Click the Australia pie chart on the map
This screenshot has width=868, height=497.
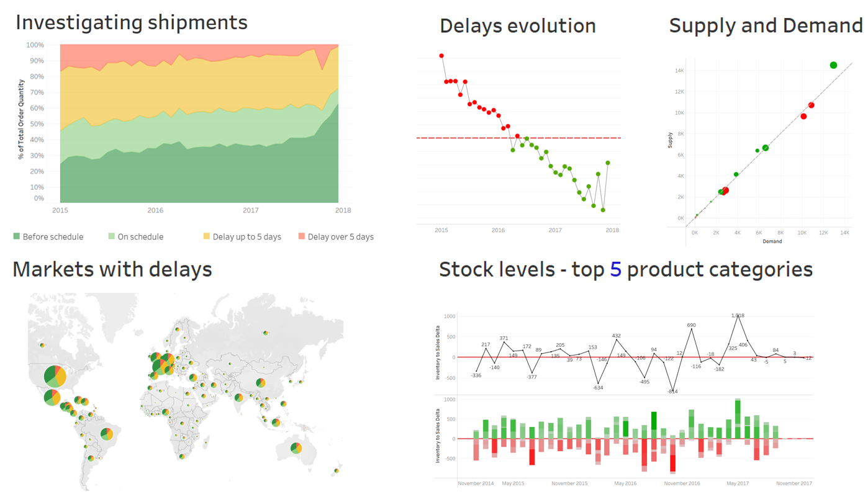coord(296,447)
